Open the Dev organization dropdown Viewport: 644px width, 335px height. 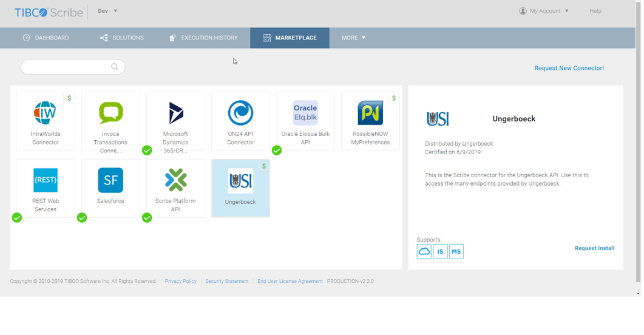[107, 11]
